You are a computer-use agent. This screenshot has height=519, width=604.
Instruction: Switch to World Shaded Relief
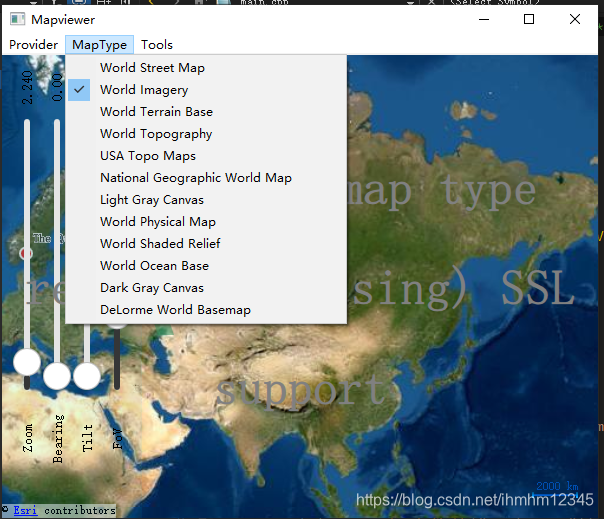(206, 244)
